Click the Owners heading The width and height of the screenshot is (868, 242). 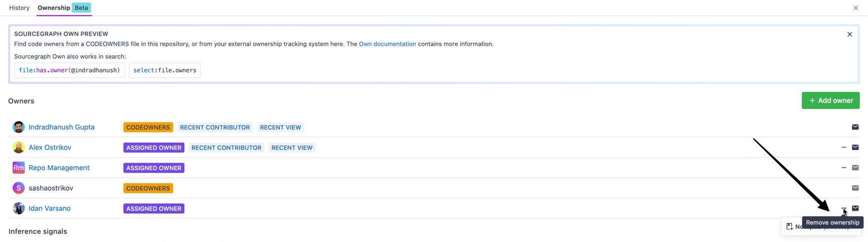coord(21,101)
